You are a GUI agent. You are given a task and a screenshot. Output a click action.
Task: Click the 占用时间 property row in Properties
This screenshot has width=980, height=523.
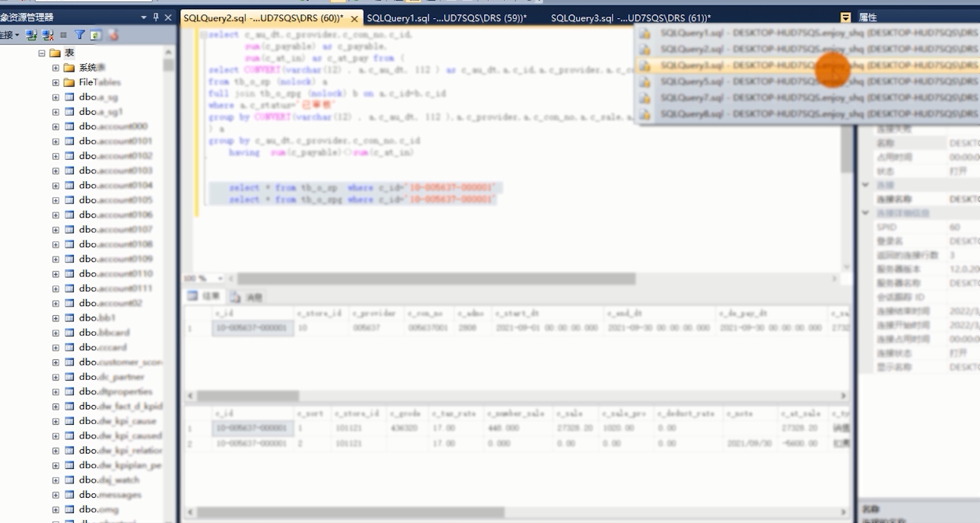(920, 157)
